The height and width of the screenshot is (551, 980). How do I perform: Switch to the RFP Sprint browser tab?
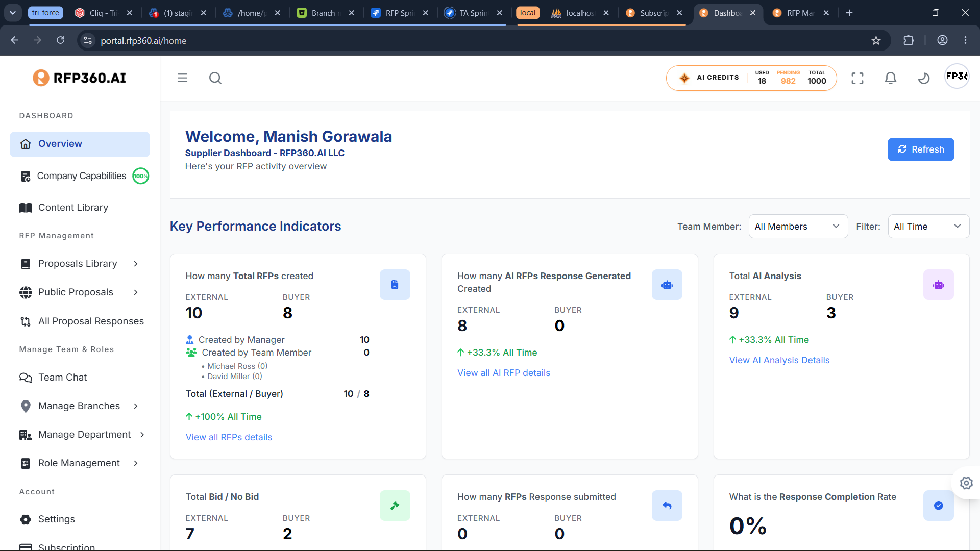[x=400, y=13]
